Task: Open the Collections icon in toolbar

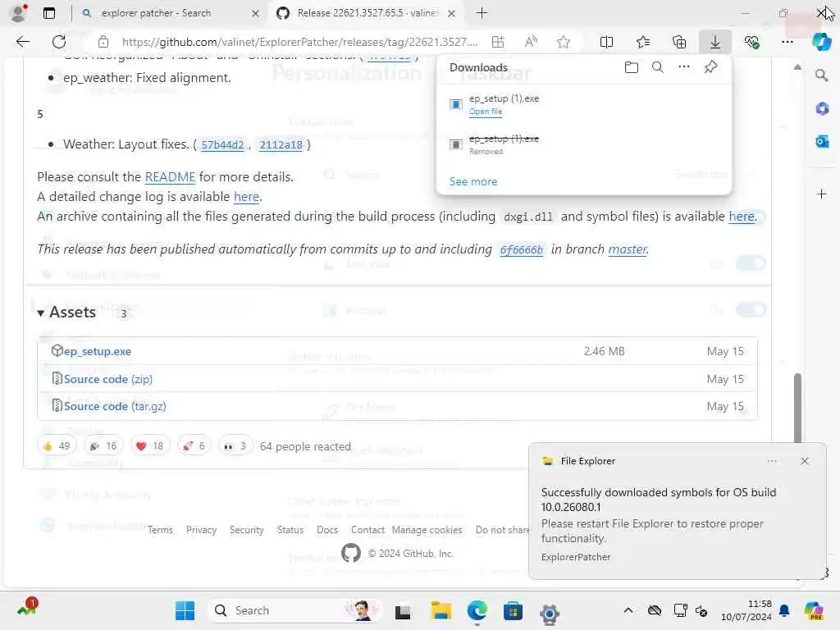Action: point(678,42)
